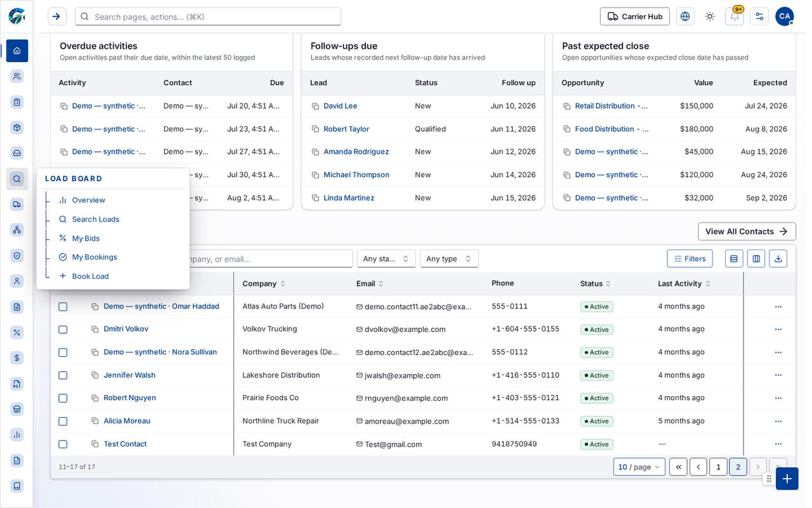Screen dimensions: 812x508
Task: Select Search Loads from the Load Board menu
Action: point(95,219)
